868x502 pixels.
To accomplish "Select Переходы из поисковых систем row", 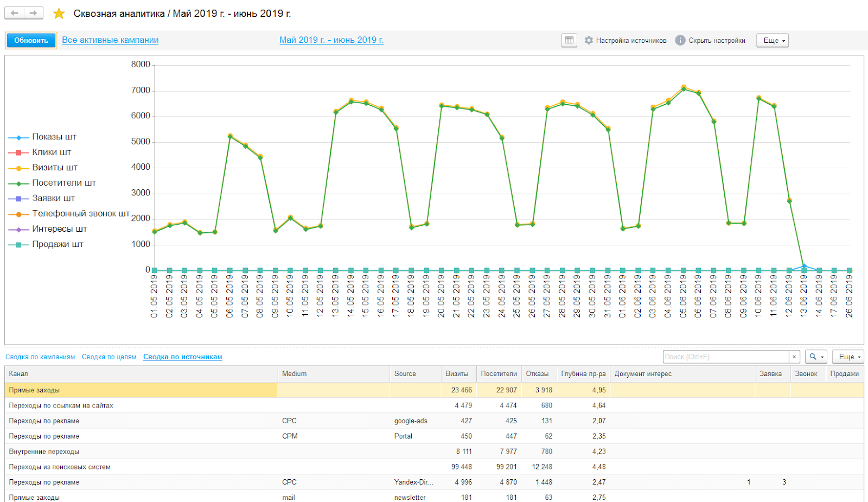I will coord(434,467).
